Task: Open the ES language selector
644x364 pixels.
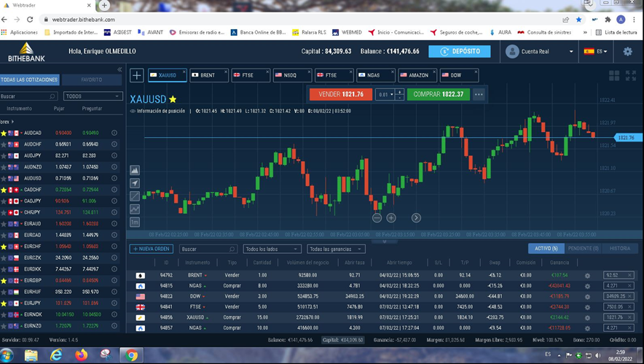Action: 595,51
